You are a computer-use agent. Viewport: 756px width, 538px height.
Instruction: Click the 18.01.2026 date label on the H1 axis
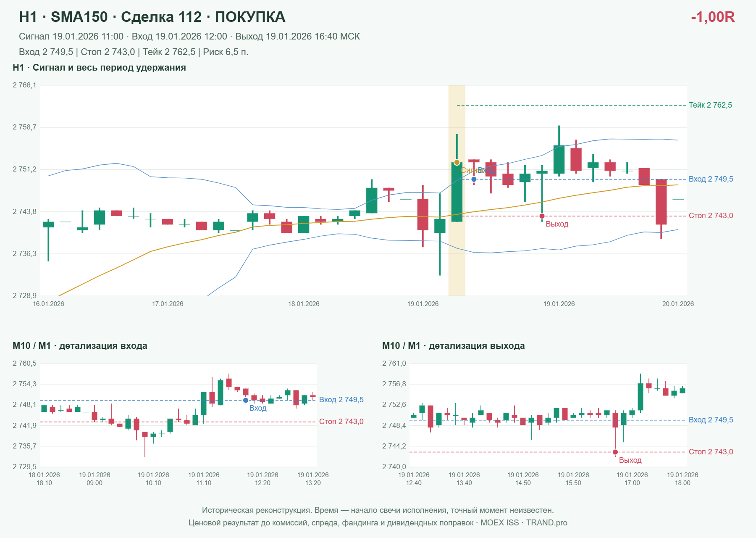click(304, 304)
